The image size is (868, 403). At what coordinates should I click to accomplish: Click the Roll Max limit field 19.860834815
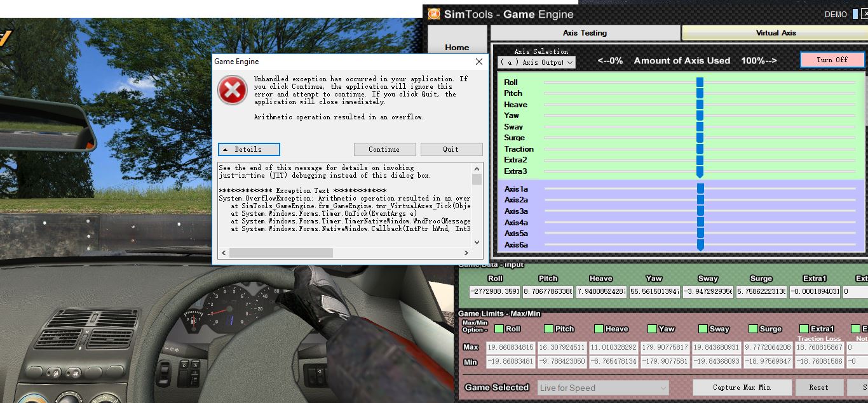pyautogui.click(x=511, y=348)
